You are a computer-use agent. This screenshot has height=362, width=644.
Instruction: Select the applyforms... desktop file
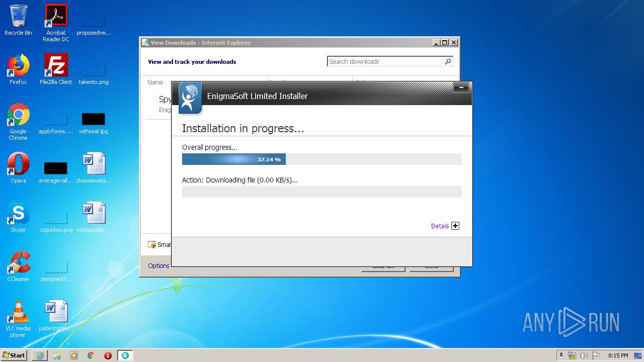(56, 122)
